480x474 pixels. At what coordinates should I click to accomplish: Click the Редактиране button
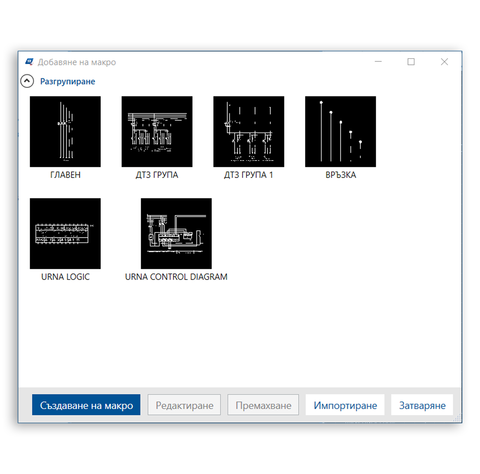(x=184, y=405)
